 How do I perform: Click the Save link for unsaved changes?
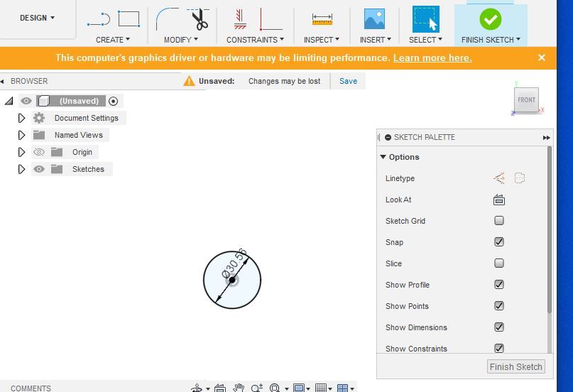coord(348,81)
